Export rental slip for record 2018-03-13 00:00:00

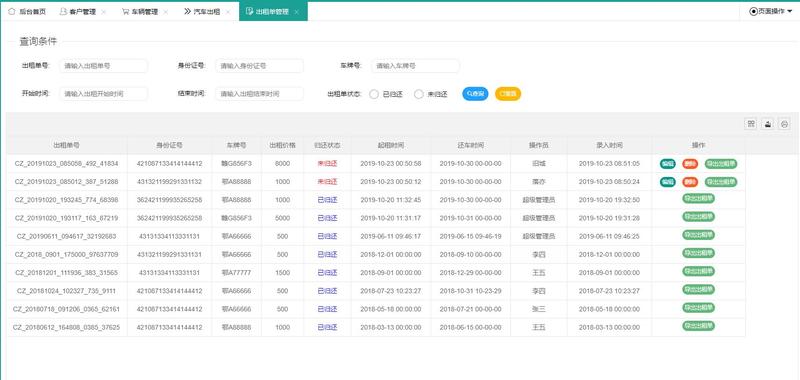(698, 325)
